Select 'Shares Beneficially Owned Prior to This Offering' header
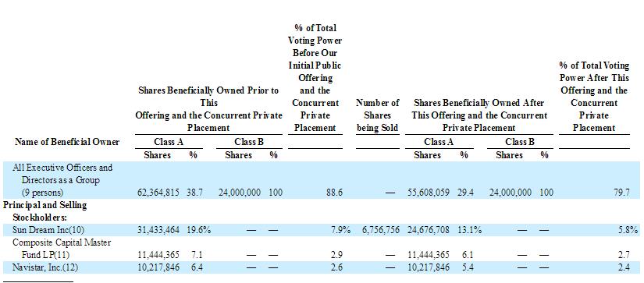Image resolution: width=644 pixels, height=283 pixels. coord(208,109)
